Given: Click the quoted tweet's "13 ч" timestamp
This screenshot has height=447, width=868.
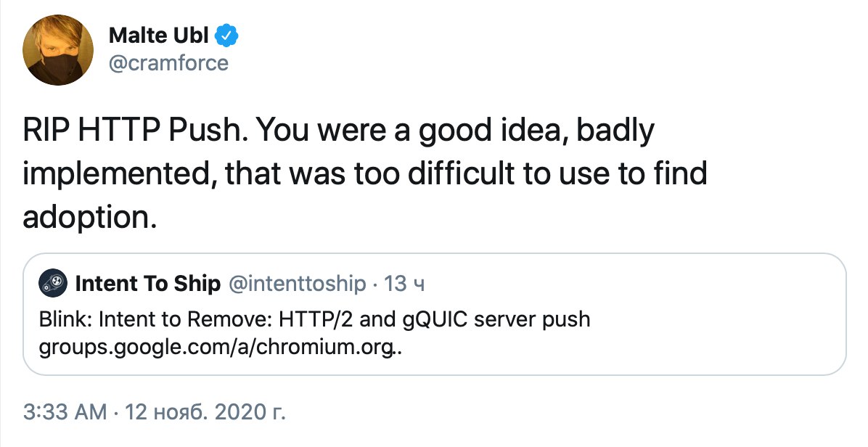Looking at the screenshot, I should (x=404, y=284).
